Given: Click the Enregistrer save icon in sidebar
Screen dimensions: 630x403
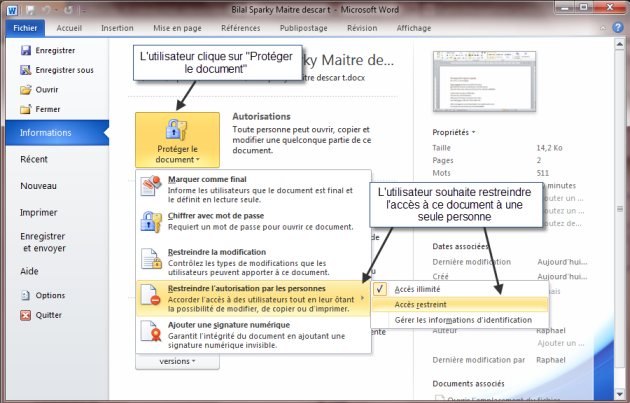Looking at the screenshot, I should [26, 51].
